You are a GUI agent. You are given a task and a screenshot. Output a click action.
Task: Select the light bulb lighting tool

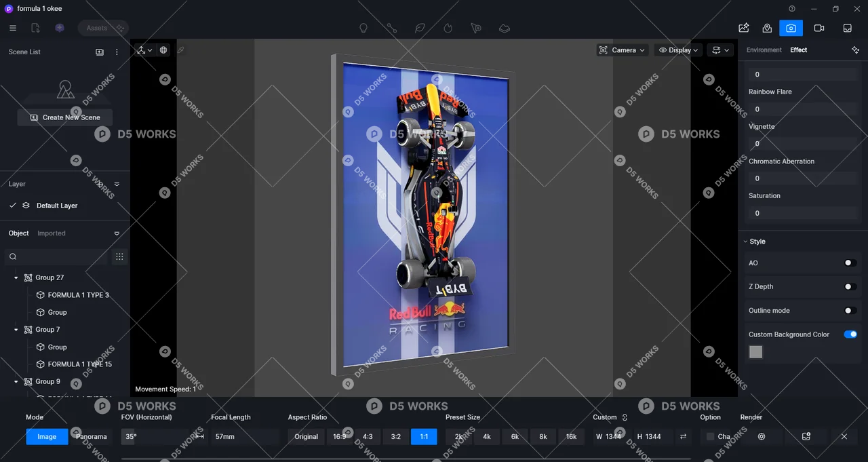[363, 28]
